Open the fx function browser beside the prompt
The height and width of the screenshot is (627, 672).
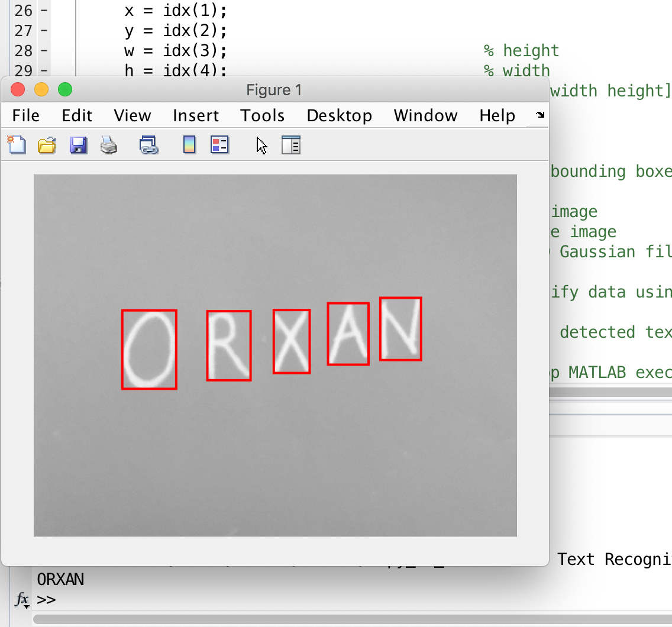tap(21, 599)
